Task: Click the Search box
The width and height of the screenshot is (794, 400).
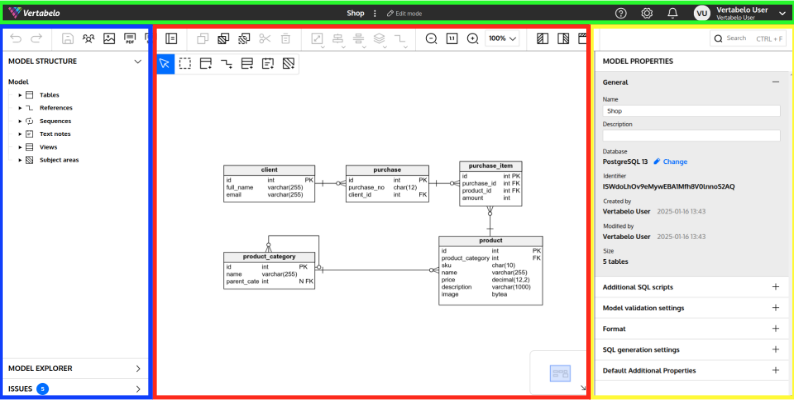Action: (748, 38)
